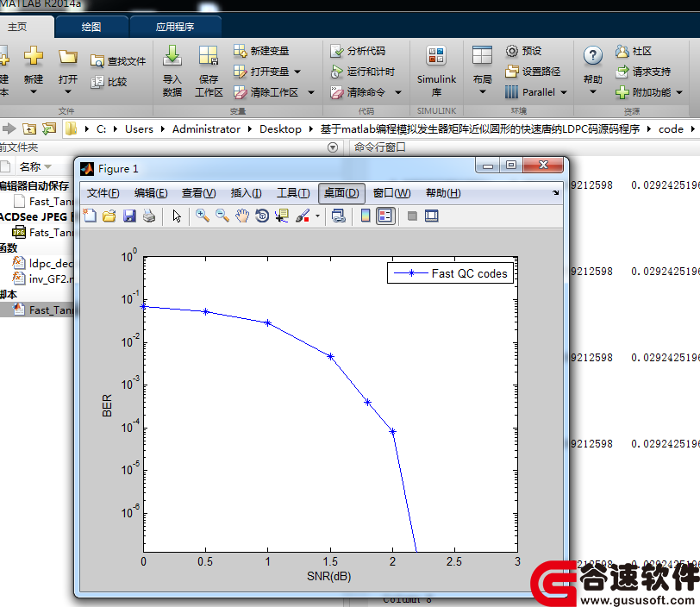
Task: Enable the Data Cursor tool
Action: point(282,216)
